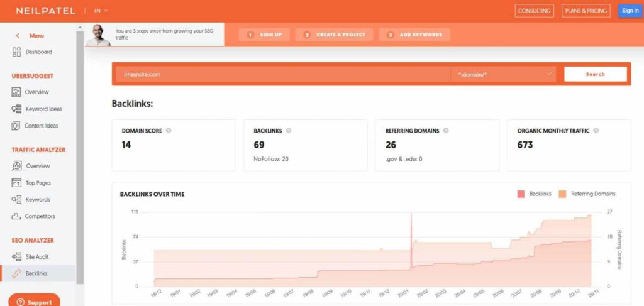Click the Organic Monthly Traffic help icon
Screen dimensions: 644x306
(596, 131)
